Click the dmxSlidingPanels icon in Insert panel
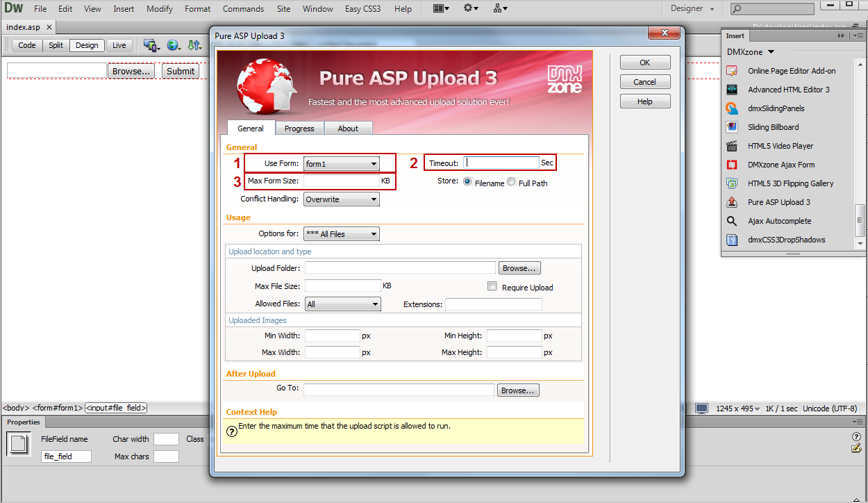 point(732,108)
